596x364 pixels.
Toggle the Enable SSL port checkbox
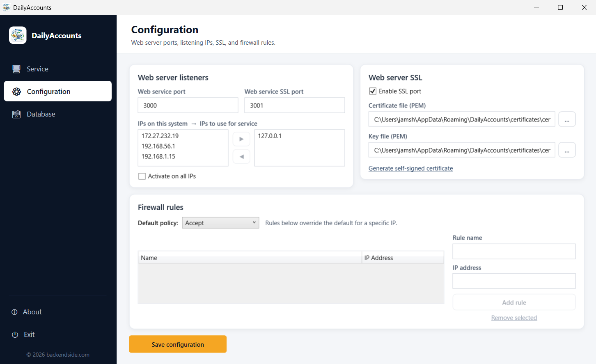point(373,91)
